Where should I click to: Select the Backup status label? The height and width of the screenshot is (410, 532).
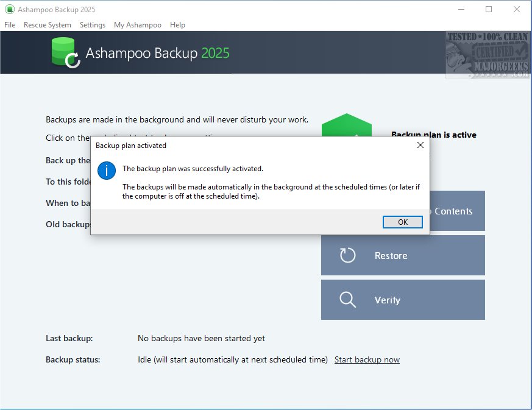coord(73,359)
